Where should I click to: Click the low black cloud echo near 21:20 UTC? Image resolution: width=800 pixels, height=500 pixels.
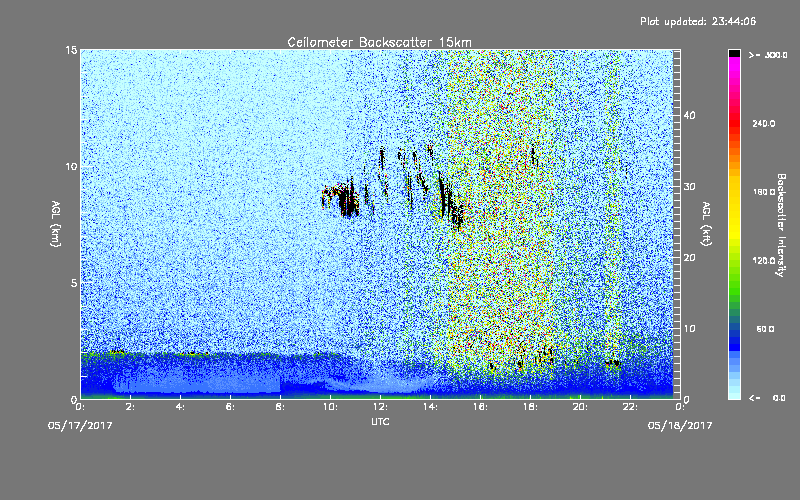(x=613, y=363)
